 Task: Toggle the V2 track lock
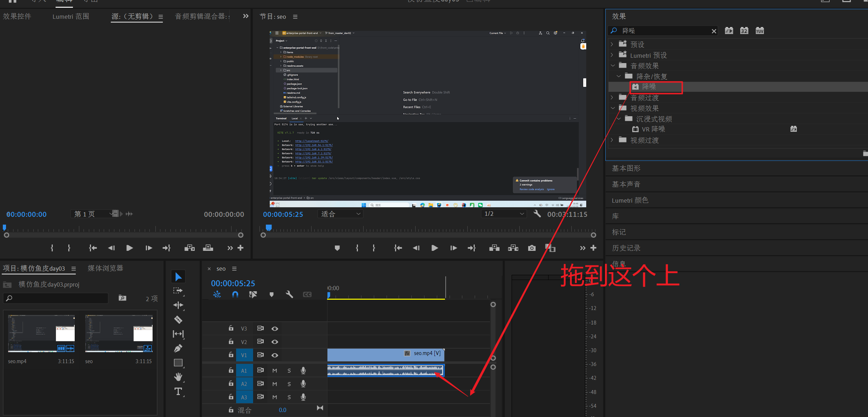[x=231, y=342]
